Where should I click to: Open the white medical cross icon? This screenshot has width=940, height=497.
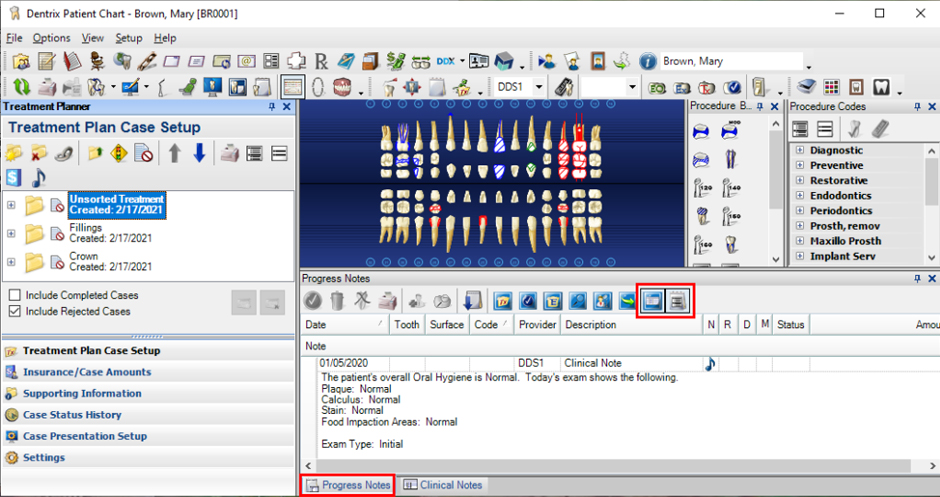coord(296,61)
